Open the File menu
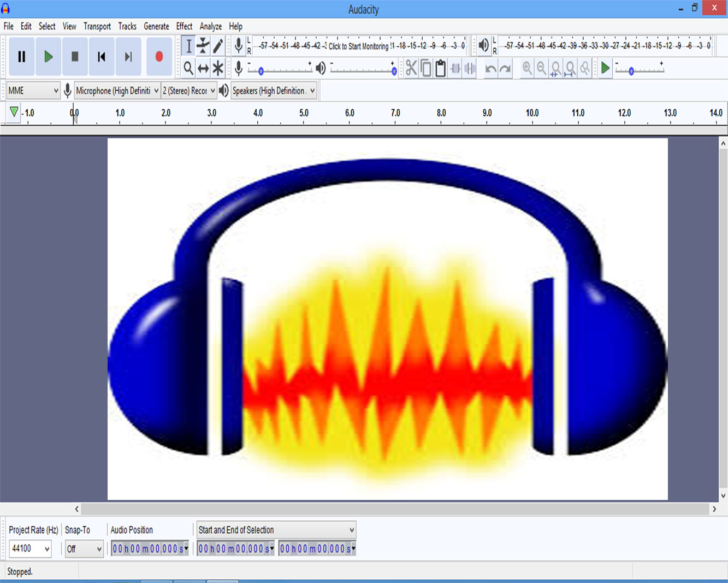Viewport: 728px width, 583px height. (9, 26)
